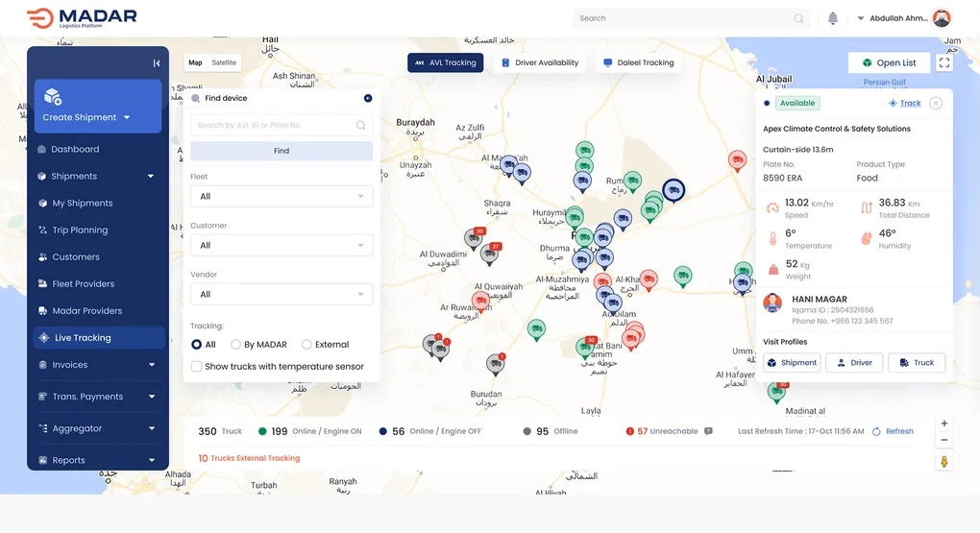This screenshot has width=980, height=533.
Task: Click the Find button
Action: pyautogui.click(x=282, y=151)
